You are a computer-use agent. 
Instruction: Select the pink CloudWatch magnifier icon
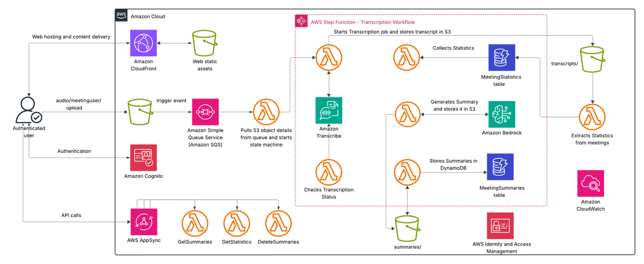tap(590, 184)
